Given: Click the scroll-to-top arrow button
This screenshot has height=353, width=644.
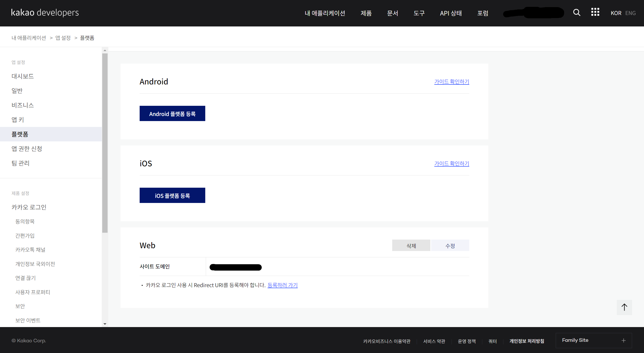Looking at the screenshot, I should point(624,307).
